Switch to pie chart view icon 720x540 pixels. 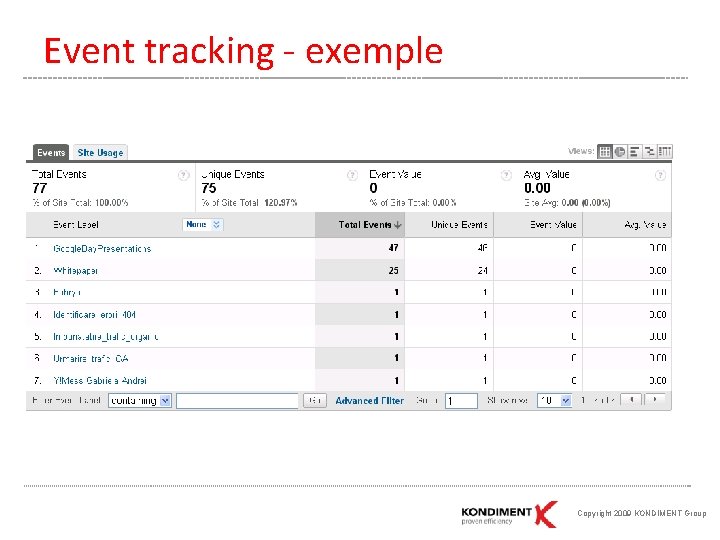(x=619, y=152)
